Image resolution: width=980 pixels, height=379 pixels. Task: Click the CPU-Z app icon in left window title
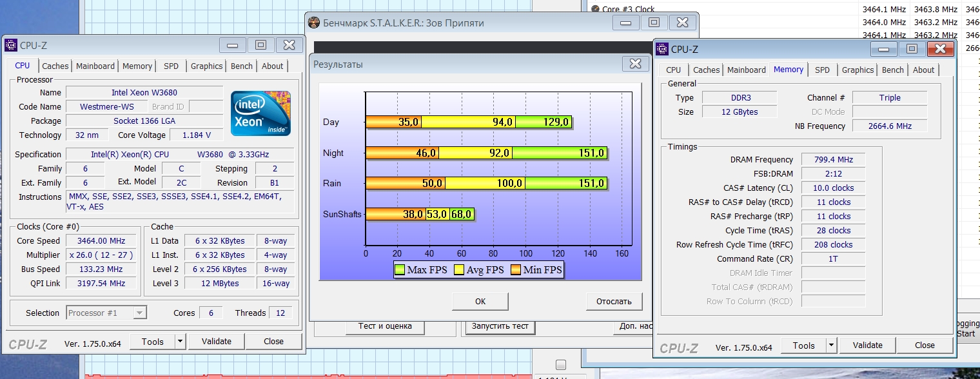(12, 45)
